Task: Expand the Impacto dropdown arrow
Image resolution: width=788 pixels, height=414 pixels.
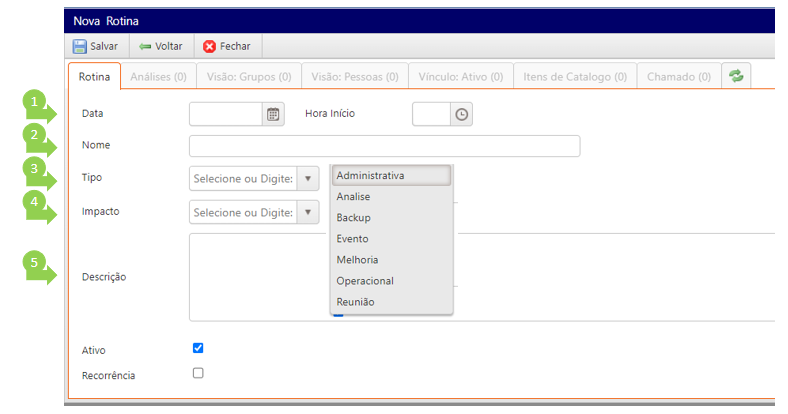Action: (x=308, y=212)
